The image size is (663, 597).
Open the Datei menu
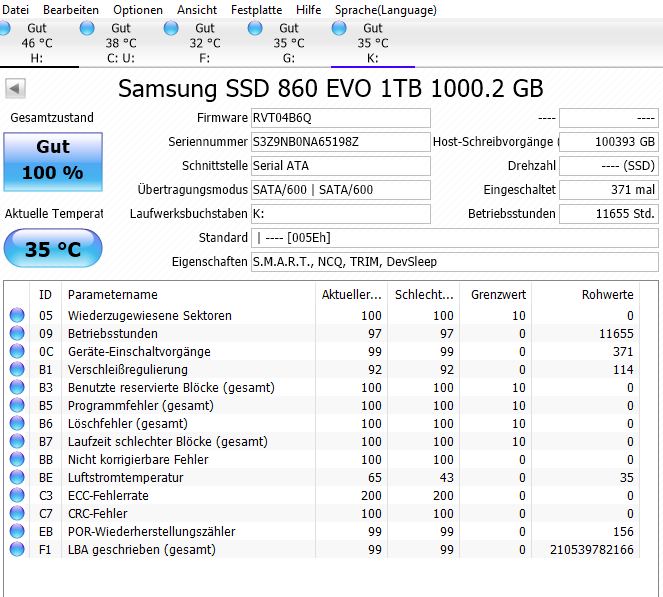coord(15,10)
